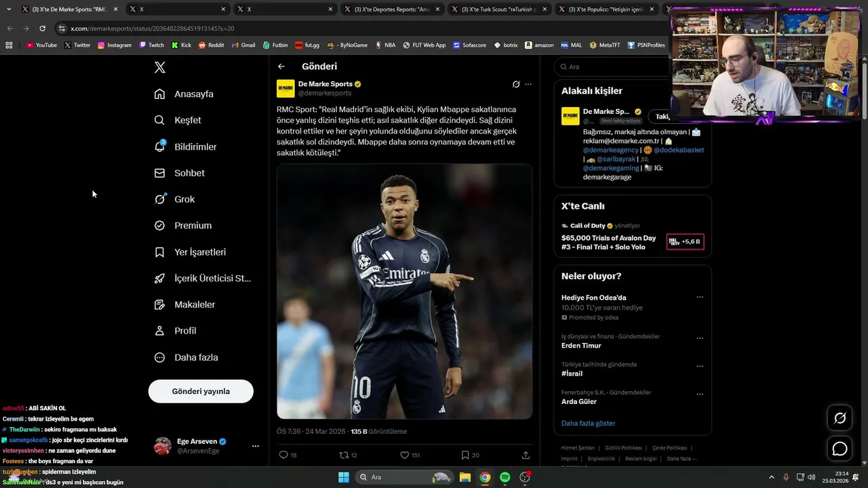
Task: Open floating Grok button
Action: click(x=840, y=418)
